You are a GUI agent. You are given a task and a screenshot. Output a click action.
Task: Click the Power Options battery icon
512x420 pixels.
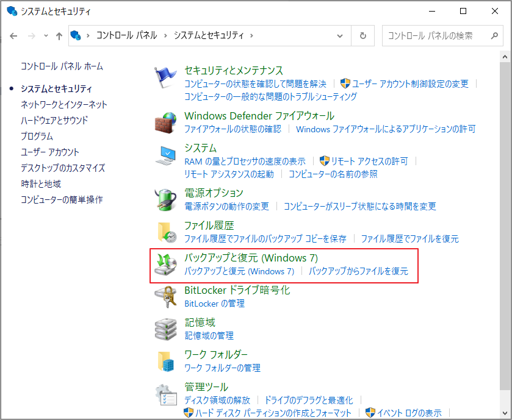165,199
